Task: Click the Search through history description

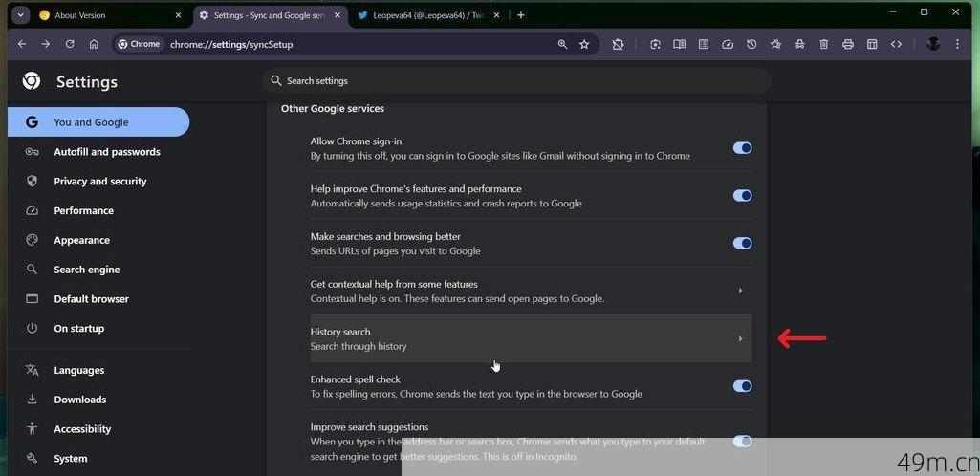Action: coord(359,346)
